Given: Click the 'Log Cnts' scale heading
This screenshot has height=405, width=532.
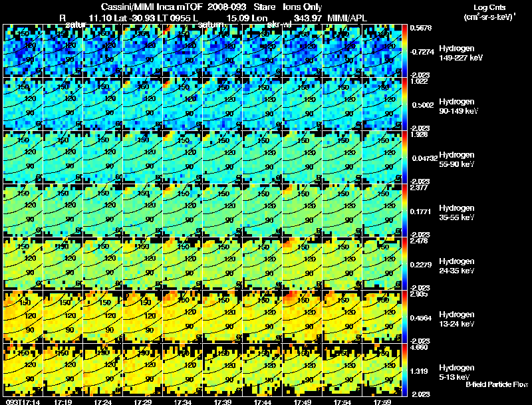Looking at the screenshot, I should click(x=489, y=7).
